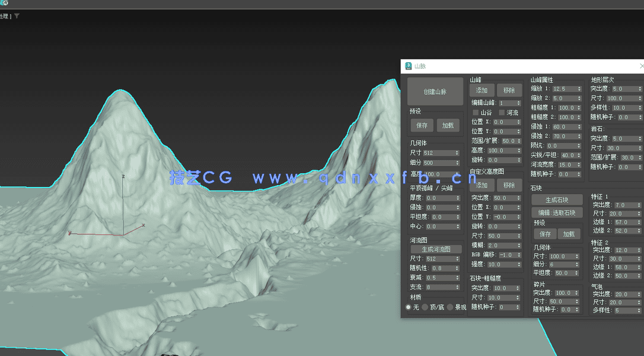Click 编辑:选取石块 under the 石块 section
Image resolution: width=644 pixels, height=356 pixels.
coord(557,212)
